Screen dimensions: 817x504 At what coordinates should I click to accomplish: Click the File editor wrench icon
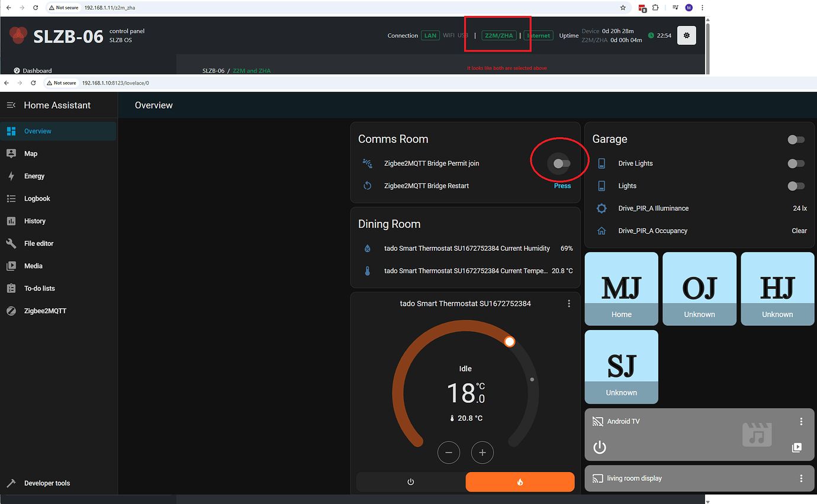[x=11, y=244]
